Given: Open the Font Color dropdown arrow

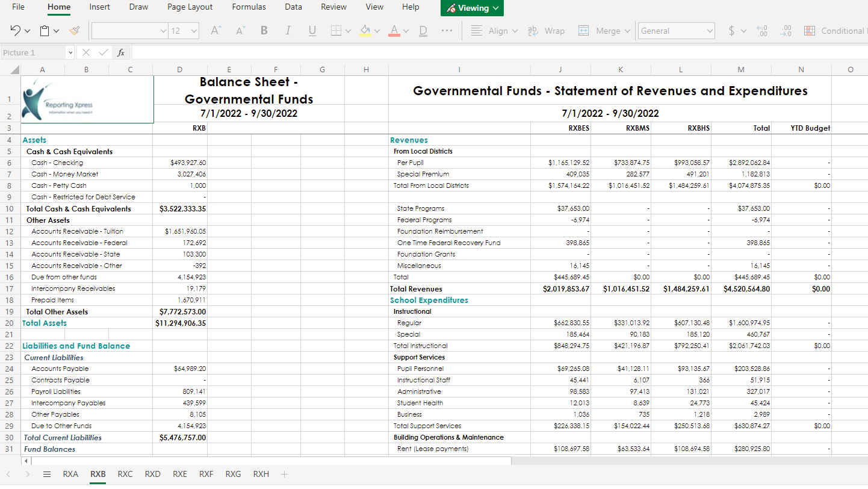Looking at the screenshot, I should point(406,30).
